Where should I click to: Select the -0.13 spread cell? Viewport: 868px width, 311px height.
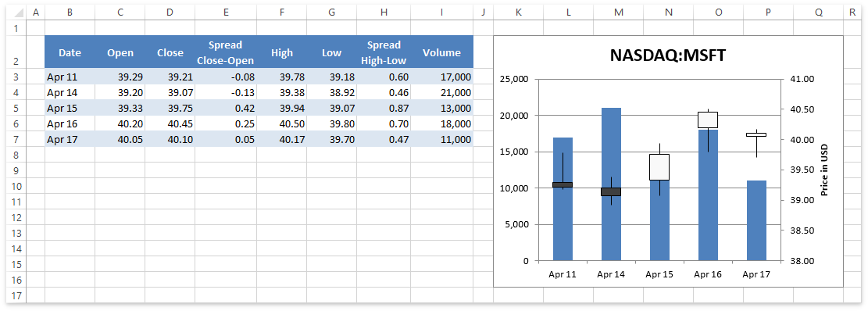pos(225,92)
